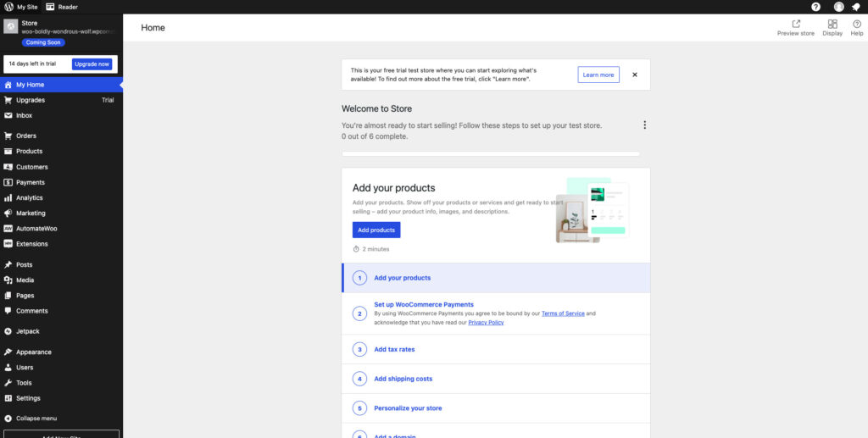Click the Media icon in sidebar
Screen dimensions: 868x438
point(8,280)
